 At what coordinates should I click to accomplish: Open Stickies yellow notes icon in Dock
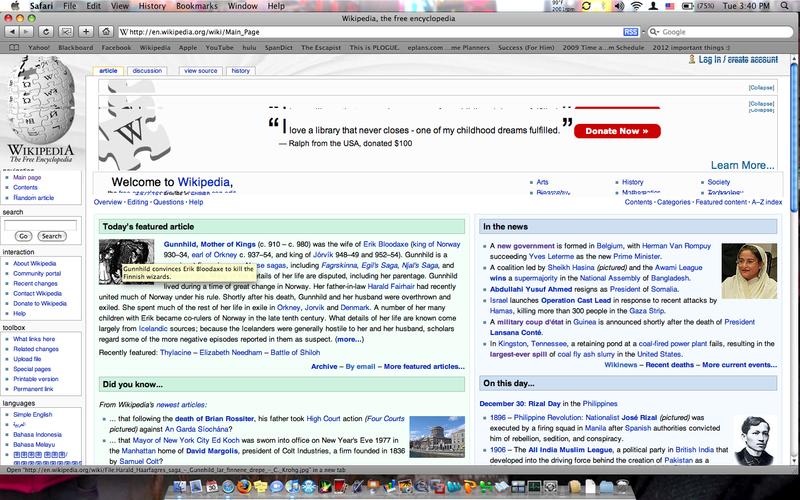[x=260, y=486]
